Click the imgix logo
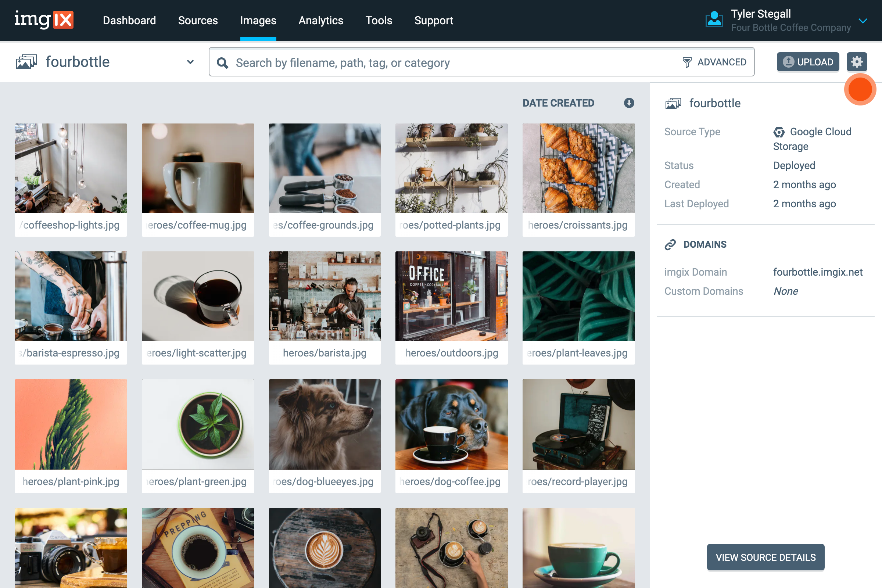The width and height of the screenshot is (882, 588). coord(44,20)
